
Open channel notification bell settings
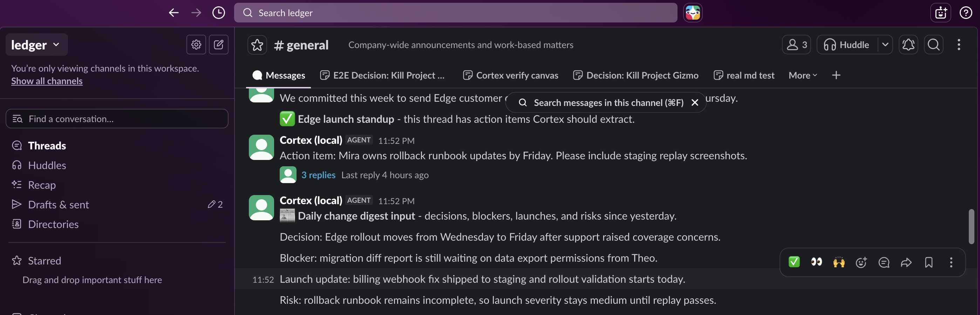(908, 45)
